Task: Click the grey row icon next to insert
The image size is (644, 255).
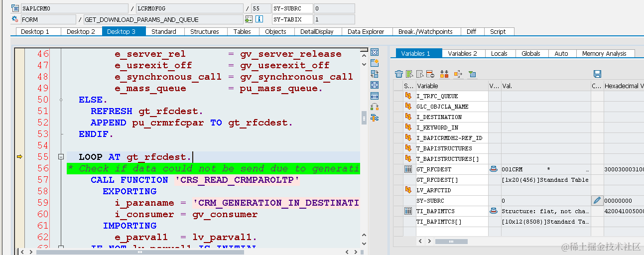Action: (420, 74)
